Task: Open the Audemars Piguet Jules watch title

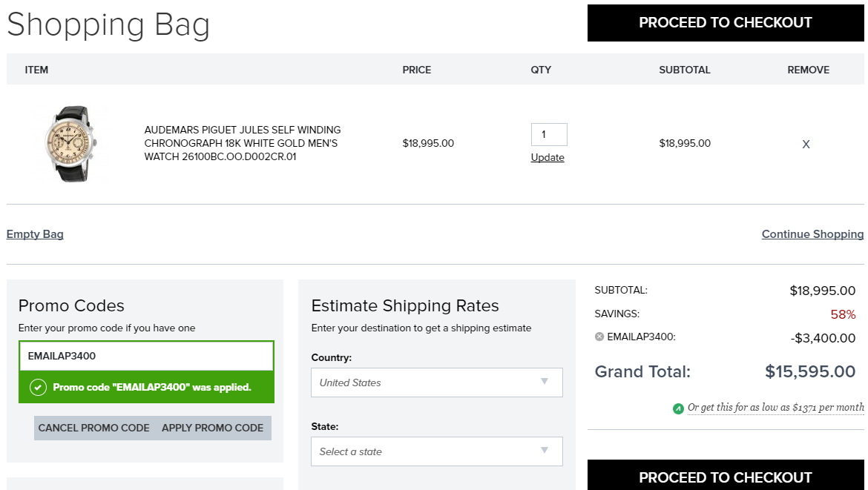Action: 243,143
